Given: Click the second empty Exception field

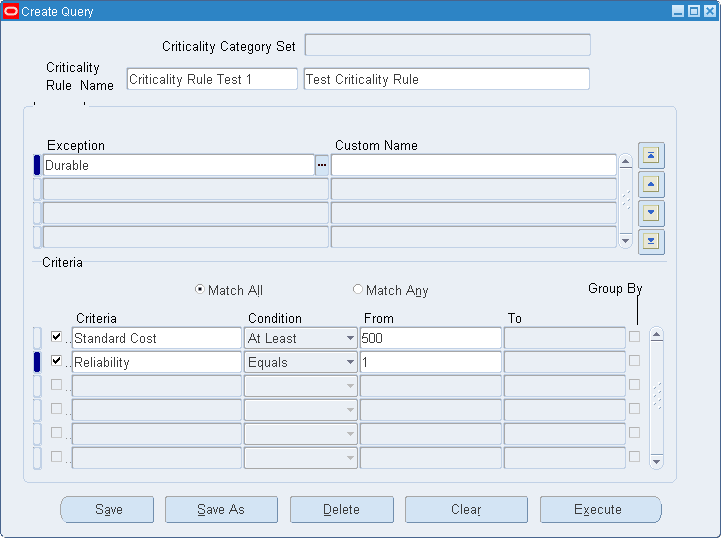Looking at the screenshot, I should (x=186, y=213).
